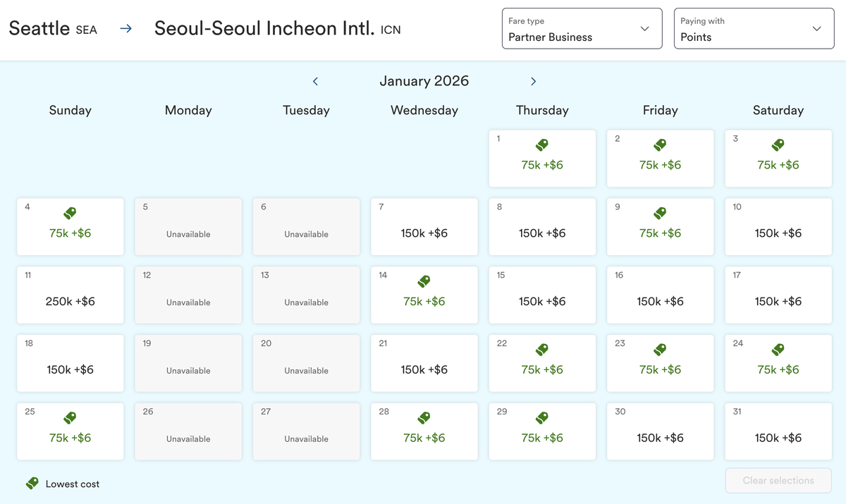Image resolution: width=846 pixels, height=504 pixels.
Task: Pick January 4 with 75k fare
Action: pos(70,227)
